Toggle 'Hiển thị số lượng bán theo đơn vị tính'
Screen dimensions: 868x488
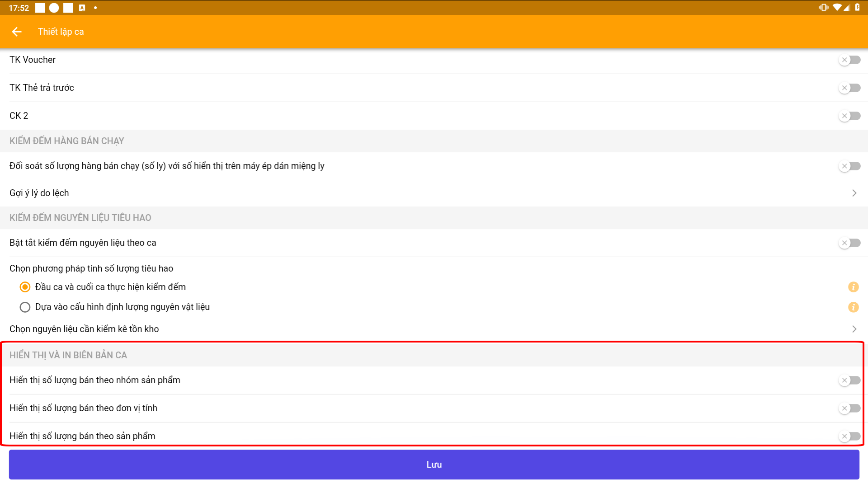click(x=849, y=408)
